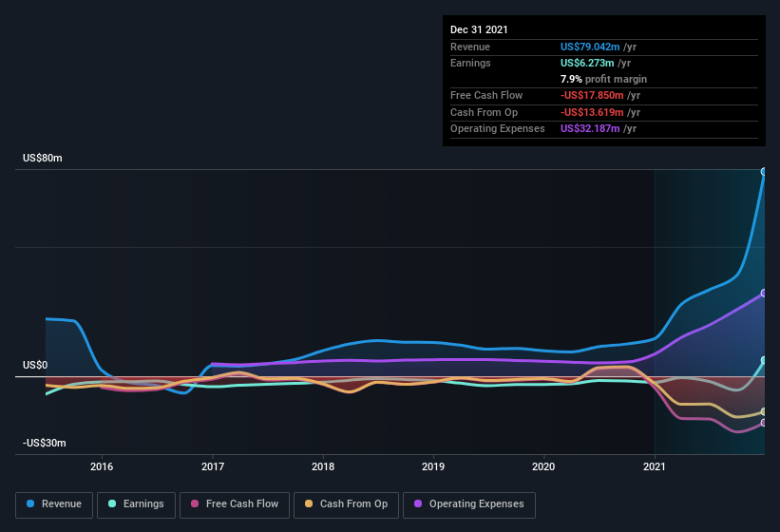Toggle the Cash From Op legend button
The image size is (780, 532).
point(346,504)
